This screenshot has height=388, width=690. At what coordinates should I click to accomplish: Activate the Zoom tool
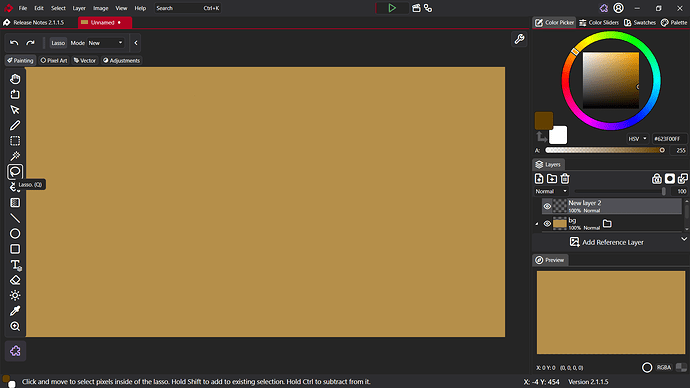(x=15, y=326)
